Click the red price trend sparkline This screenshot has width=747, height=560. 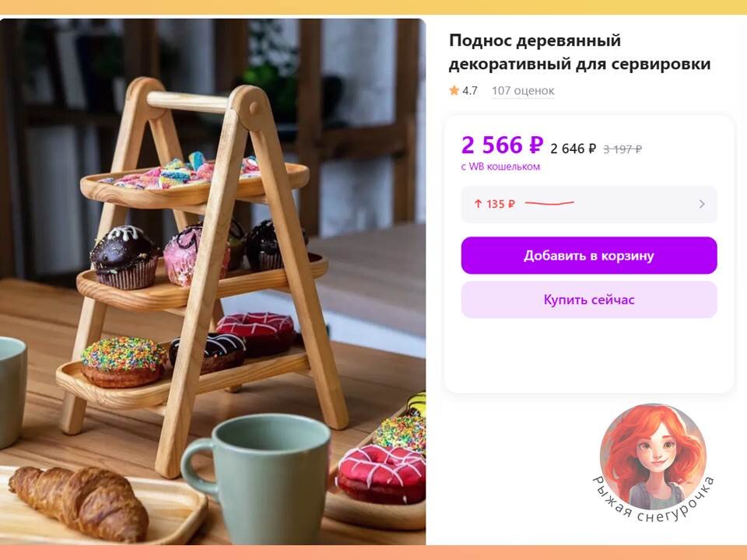point(549,203)
